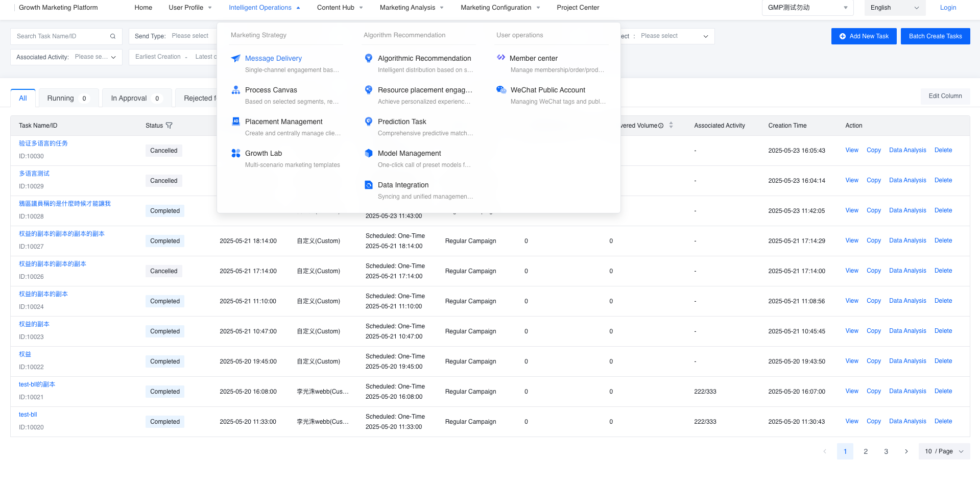The width and height of the screenshot is (980, 484).
Task: Click the Delivered Volume info icon
Action: (661, 126)
